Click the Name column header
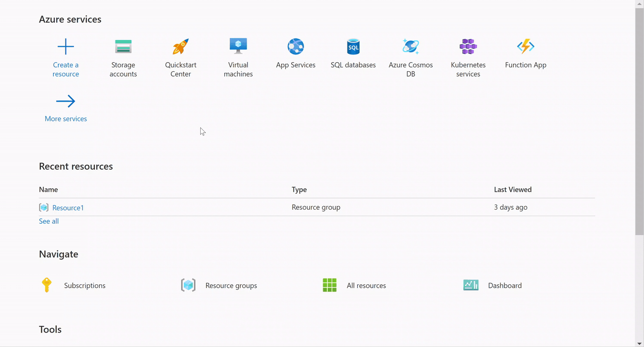644x347 pixels. 48,189
